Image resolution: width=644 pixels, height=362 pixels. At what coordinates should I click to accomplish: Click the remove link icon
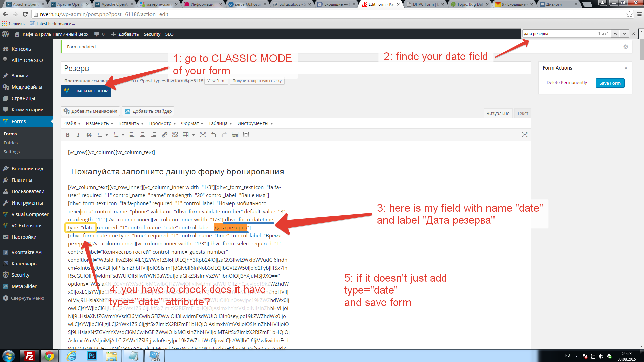(x=175, y=135)
